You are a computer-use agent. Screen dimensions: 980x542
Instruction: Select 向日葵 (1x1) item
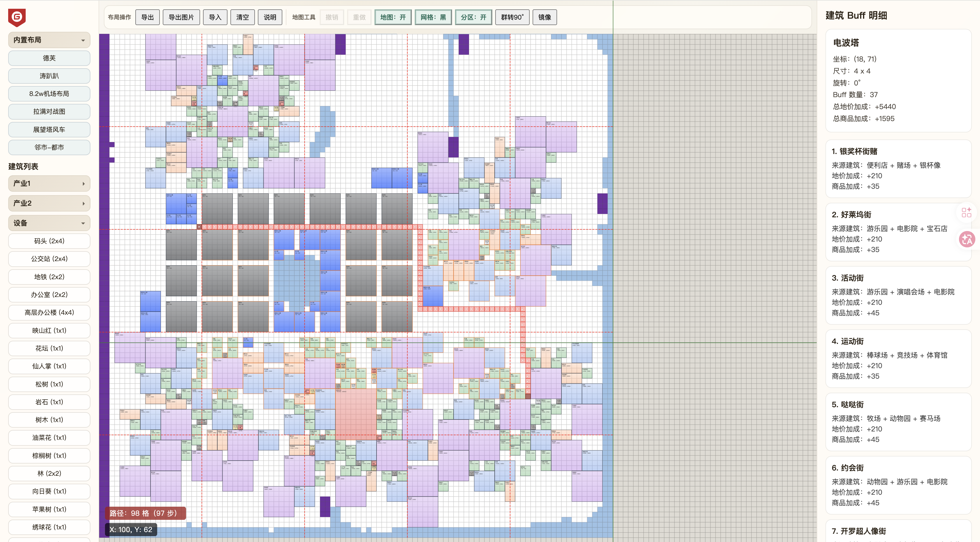(49, 491)
